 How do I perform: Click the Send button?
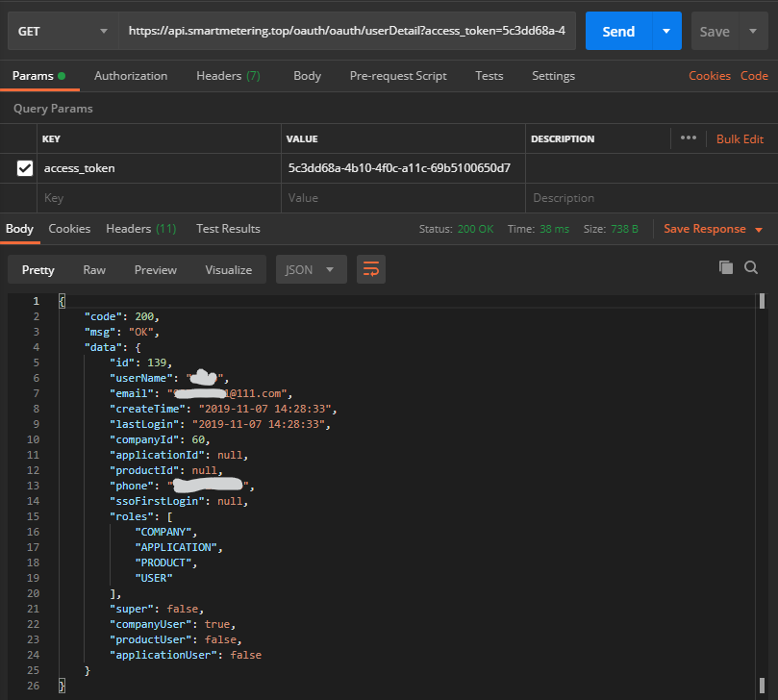618,32
